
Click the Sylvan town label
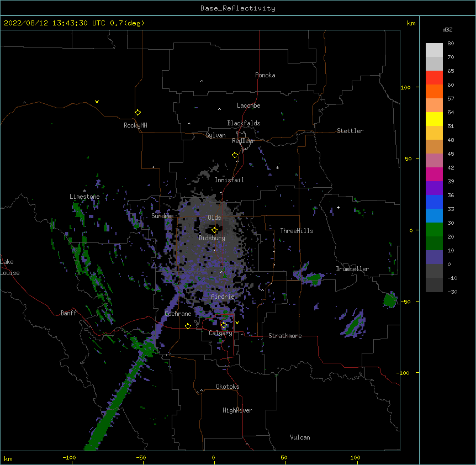pyautogui.click(x=215, y=135)
